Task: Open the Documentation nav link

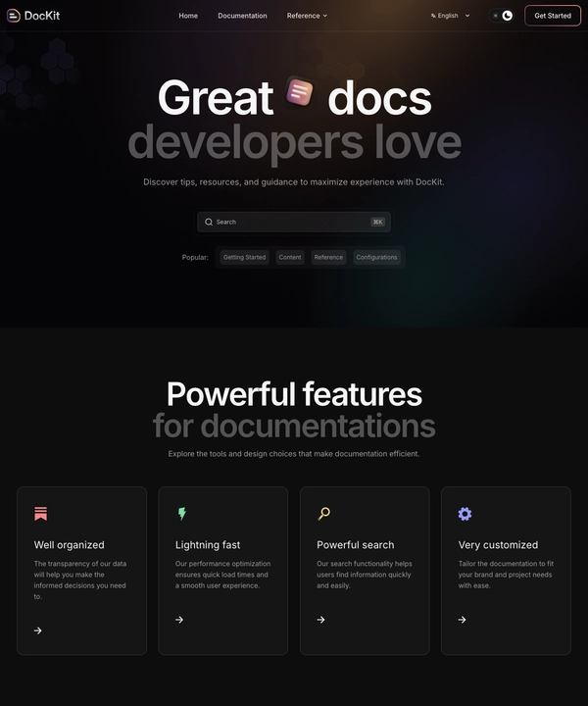Action: pyautogui.click(x=242, y=16)
